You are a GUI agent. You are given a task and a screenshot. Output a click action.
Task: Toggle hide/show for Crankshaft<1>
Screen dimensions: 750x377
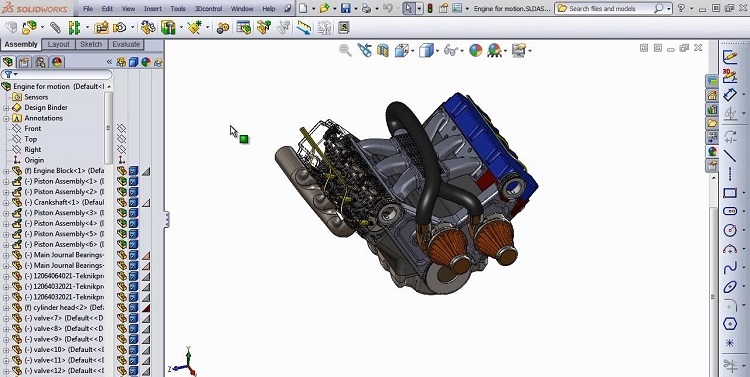[x=122, y=202]
